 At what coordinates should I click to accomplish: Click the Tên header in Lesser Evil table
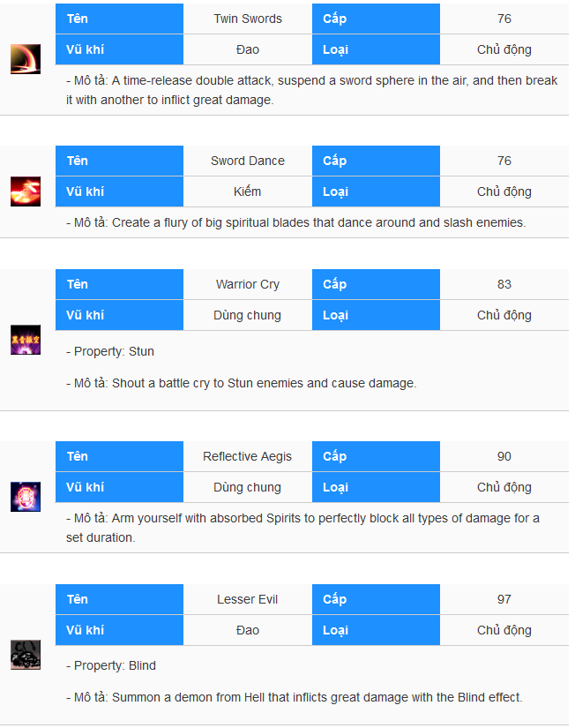[120, 599]
